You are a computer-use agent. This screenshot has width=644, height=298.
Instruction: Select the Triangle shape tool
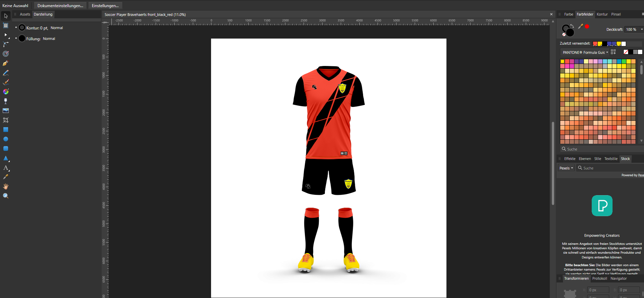point(6,158)
